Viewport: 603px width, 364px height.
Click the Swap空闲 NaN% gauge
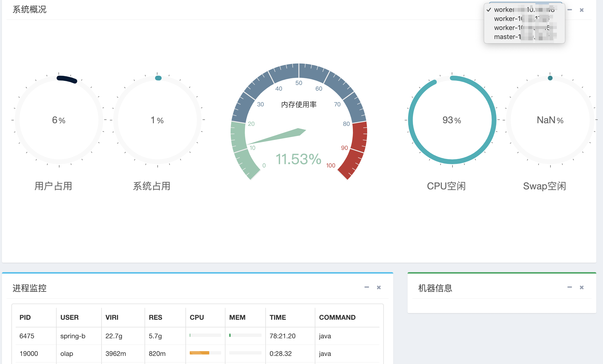pos(550,120)
